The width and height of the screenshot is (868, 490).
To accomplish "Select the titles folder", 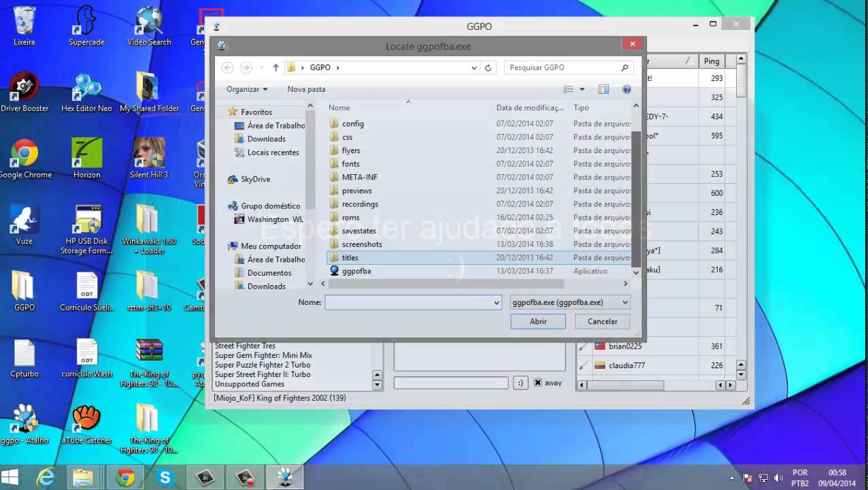I will point(350,258).
